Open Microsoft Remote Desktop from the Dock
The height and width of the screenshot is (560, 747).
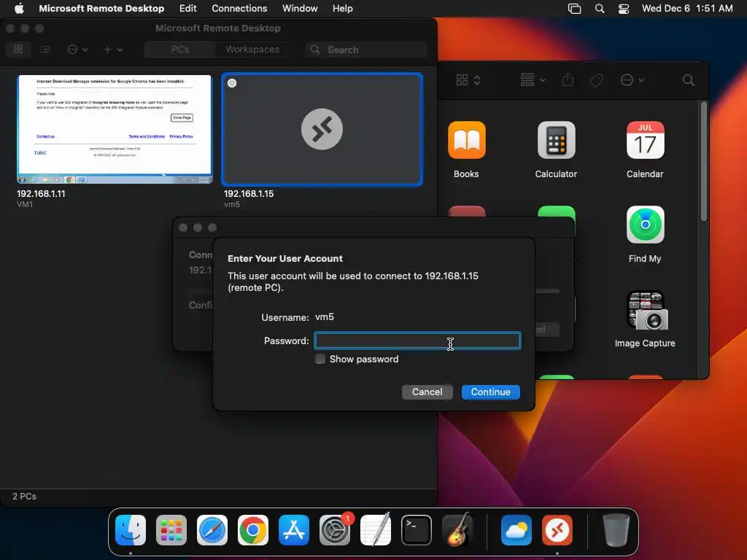[x=557, y=530]
